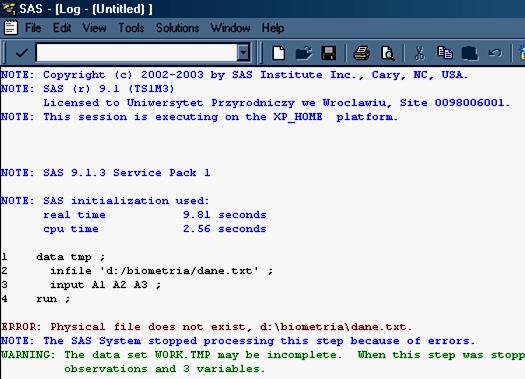Click the 'observations and 3 variables' line
This screenshot has width=525, height=379.
(x=164, y=369)
